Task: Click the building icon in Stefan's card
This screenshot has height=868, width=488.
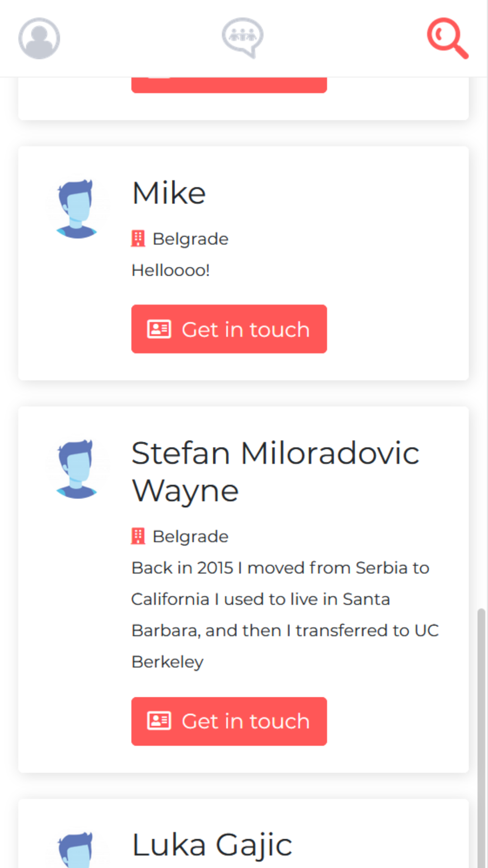Action: click(138, 536)
